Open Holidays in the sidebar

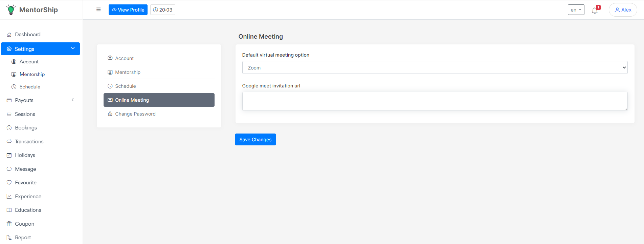pyautogui.click(x=25, y=155)
